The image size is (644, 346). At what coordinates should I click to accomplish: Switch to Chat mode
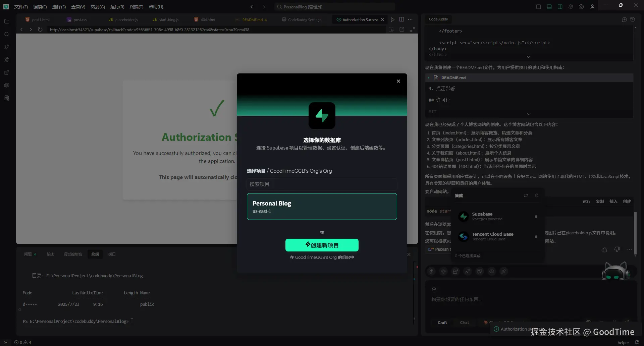coord(465,323)
